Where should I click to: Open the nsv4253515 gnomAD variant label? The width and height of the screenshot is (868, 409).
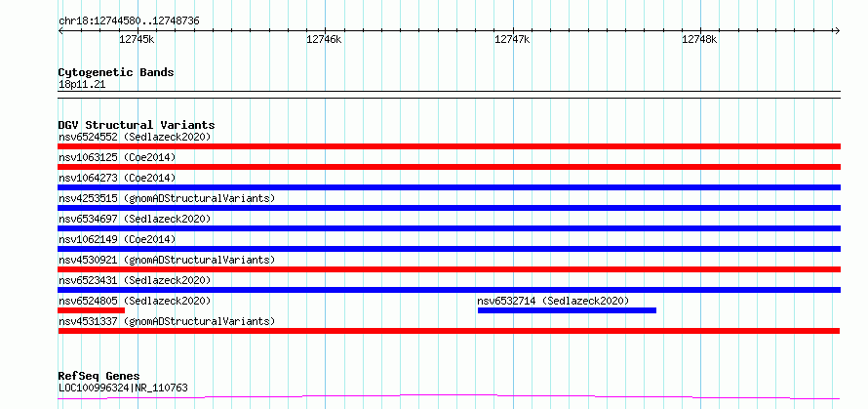point(167,198)
